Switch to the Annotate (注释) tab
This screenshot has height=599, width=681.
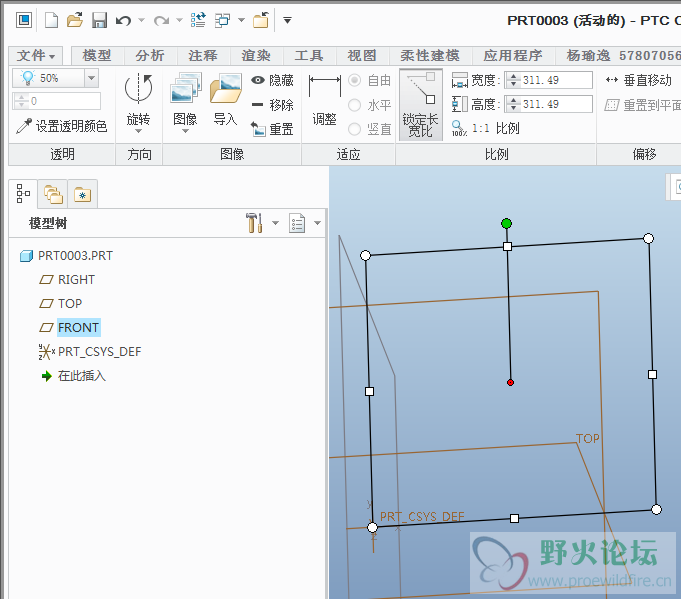(203, 56)
